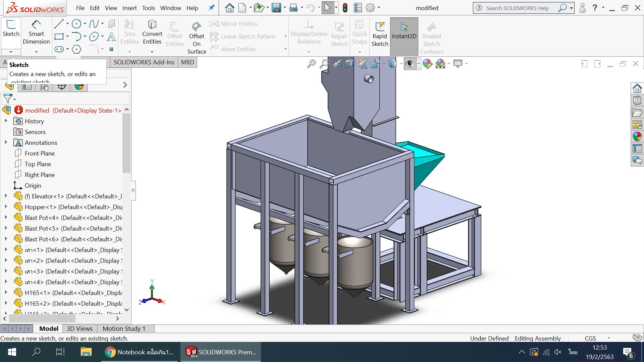Switch to the MBD tab
Screen dimensions: 644x362
pos(187,62)
